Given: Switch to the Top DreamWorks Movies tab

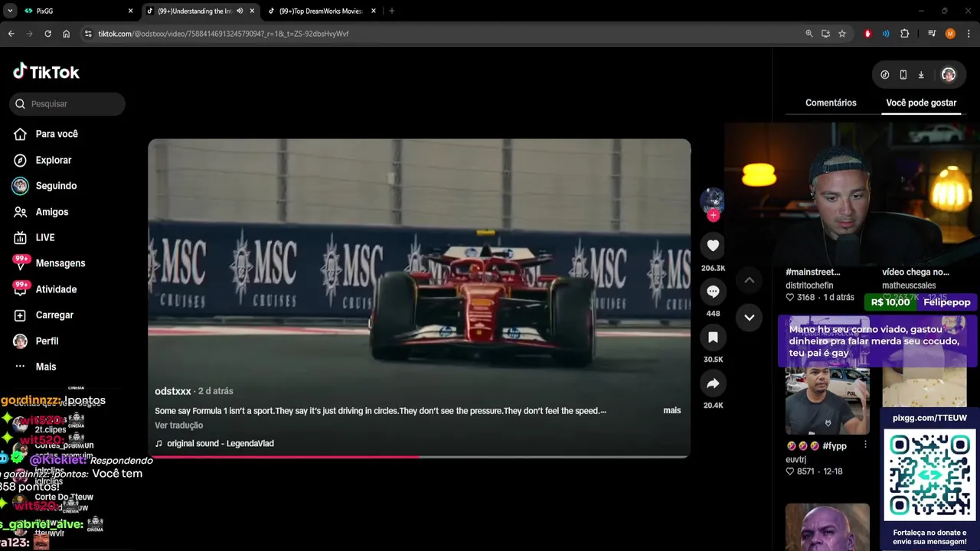Looking at the screenshot, I should 322,11.
